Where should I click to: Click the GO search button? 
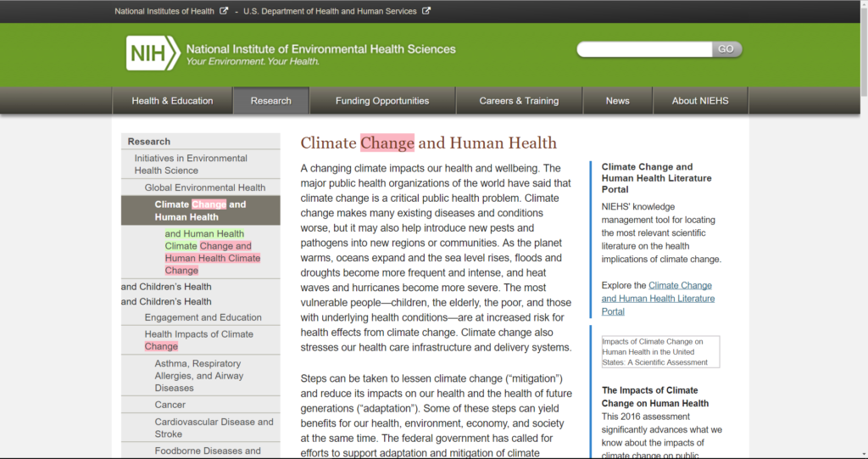pyautogui.click(x=726, y=49)
